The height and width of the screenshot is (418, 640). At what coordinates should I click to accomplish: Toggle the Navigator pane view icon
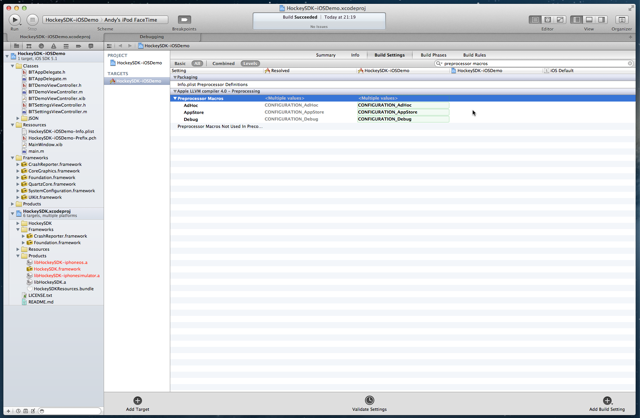(x=576, y=20)
